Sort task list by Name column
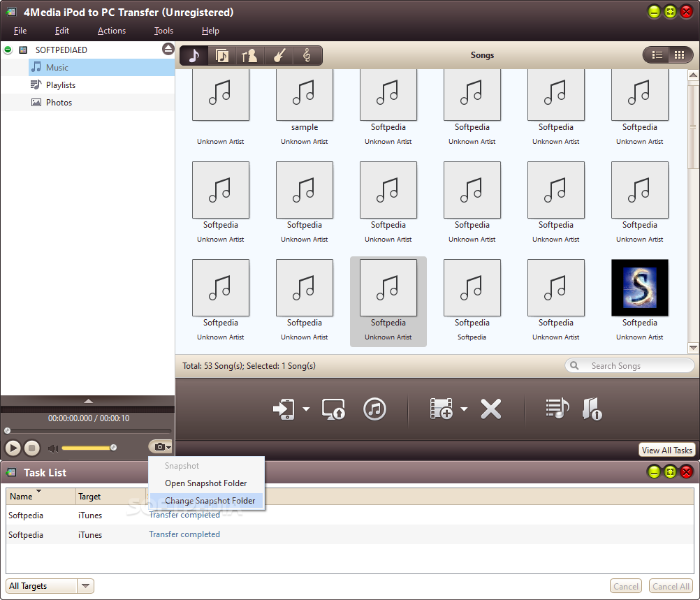The image size is (700, 600). (x=41, y=496)
